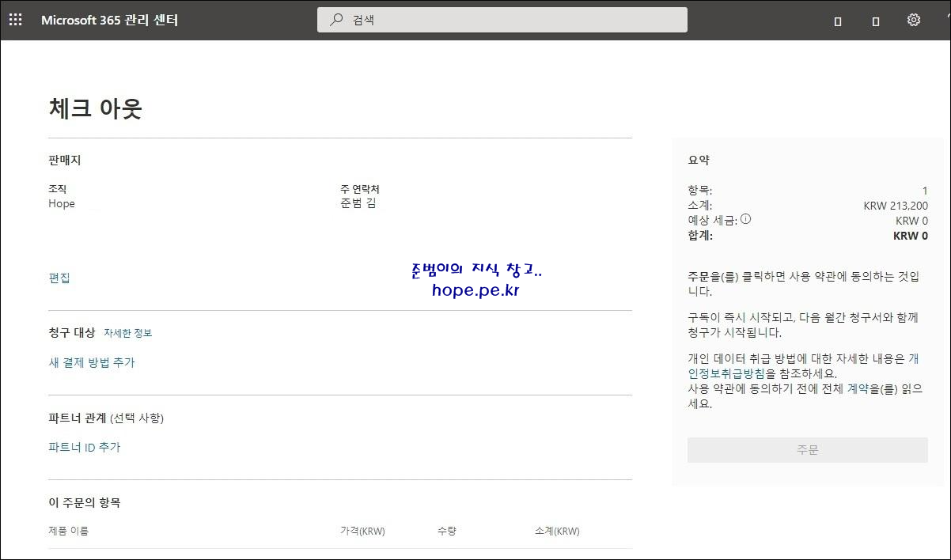
Task: Click the subtotal KRW 213,200
Action: pos(896,206)
